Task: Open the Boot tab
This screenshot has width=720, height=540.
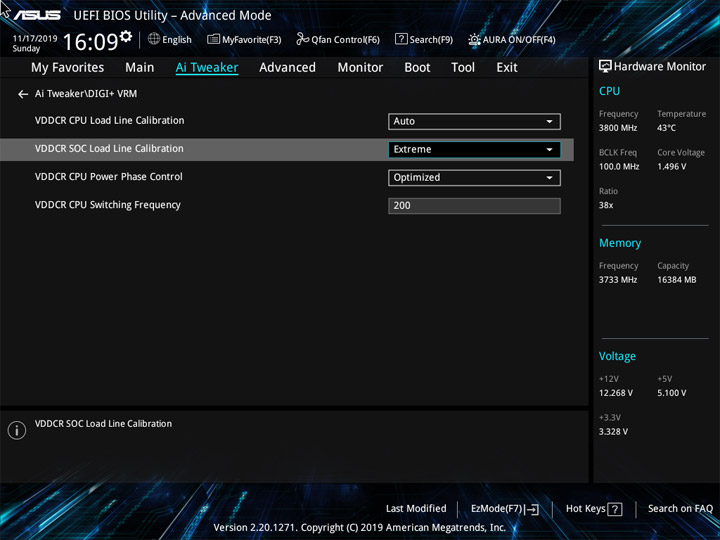Action: click(417, 68)
